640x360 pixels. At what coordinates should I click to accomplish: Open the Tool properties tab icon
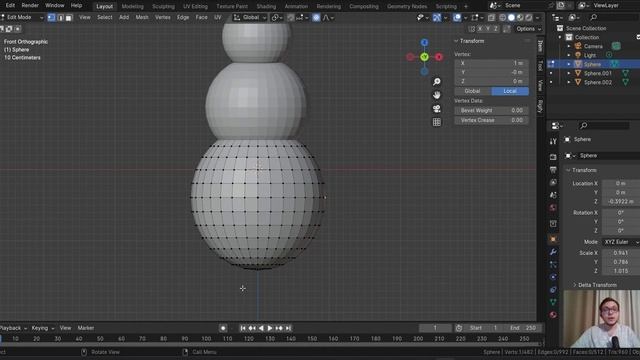tap(553, 142)
